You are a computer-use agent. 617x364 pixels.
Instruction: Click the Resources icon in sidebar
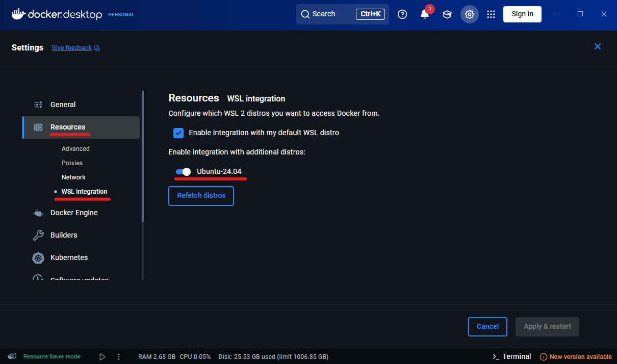[x=38, y=127]
